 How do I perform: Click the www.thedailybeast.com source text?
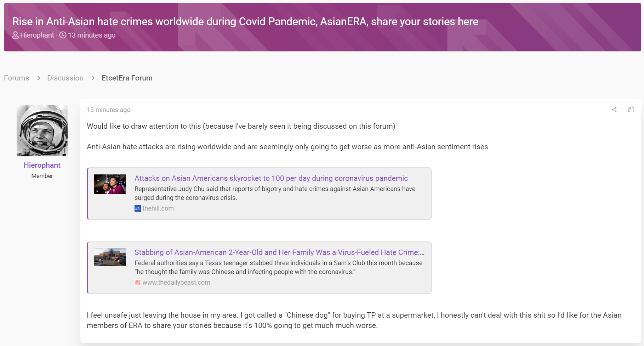(x=176, y=283)
